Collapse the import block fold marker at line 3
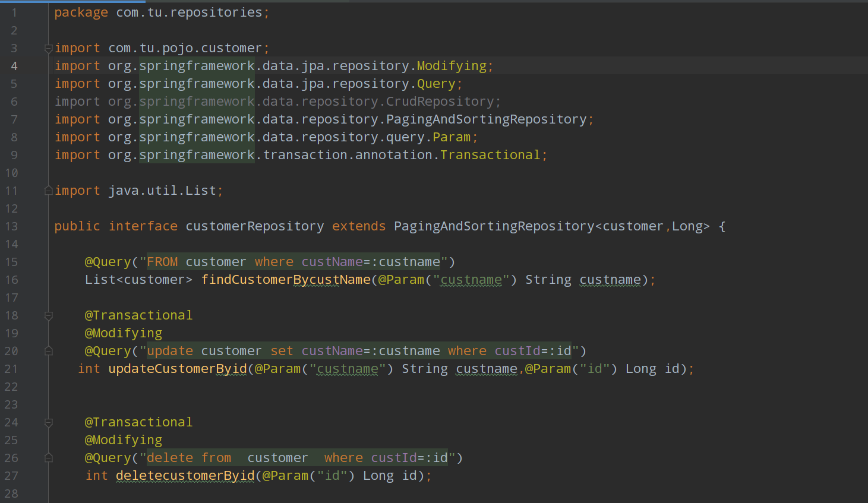The width and height of the screenshot is (868, 503). [49, 49]
